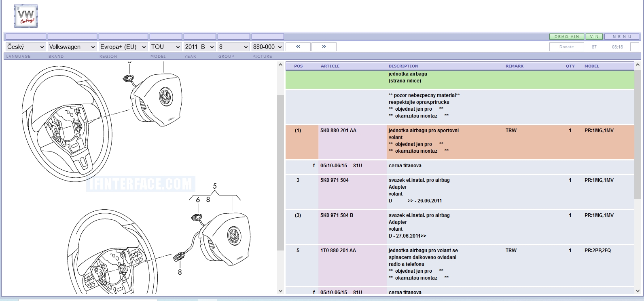This screenshot has width=644, height=301.
Task: Click callout number 5 in lower diagram
Action: 215,186
